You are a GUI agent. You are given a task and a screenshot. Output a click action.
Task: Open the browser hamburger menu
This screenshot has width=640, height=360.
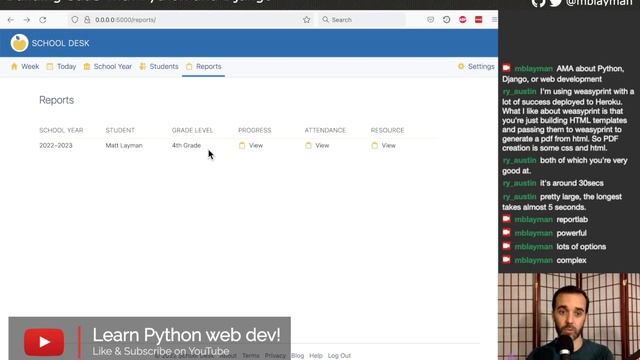click(x=494, y=20)
